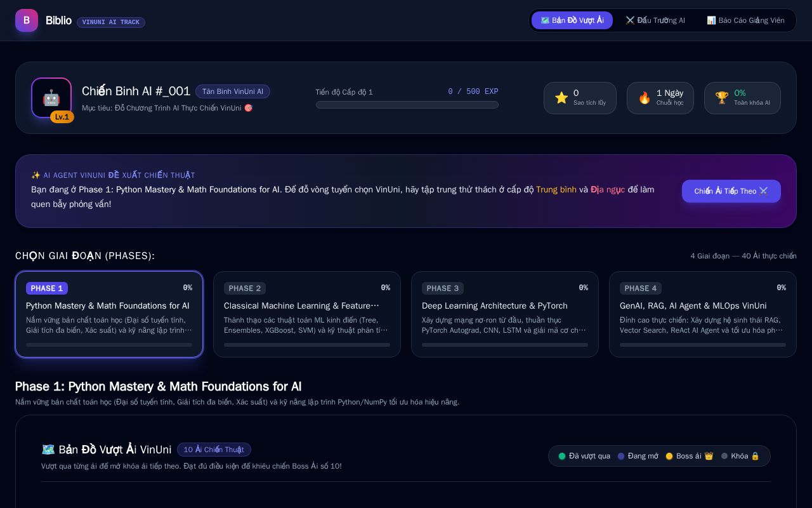Click the '0 / 500 EXP' value
This screenshot has width=812, height=508.
[x=473, y=91]
